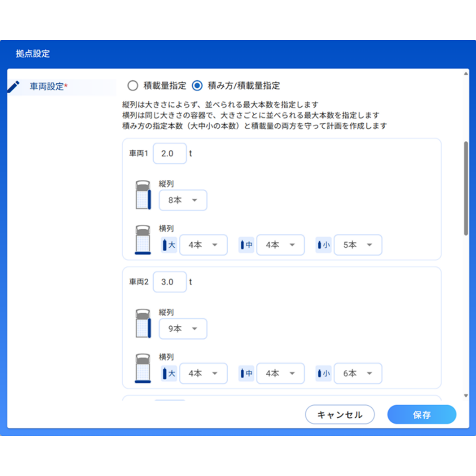Expand the 車両2 小 6本 dropdown
This screenshot has width=476, height=476.
[x=358, y=373]
